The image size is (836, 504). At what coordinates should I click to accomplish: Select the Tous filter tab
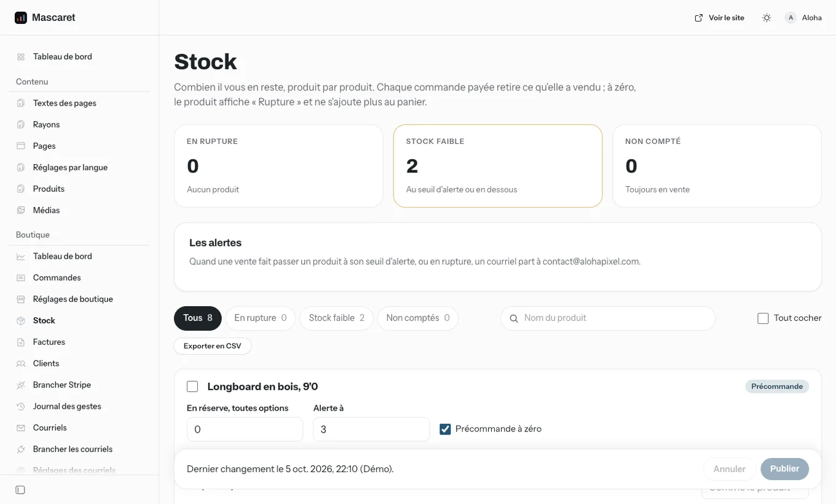[x=198, y=318]
